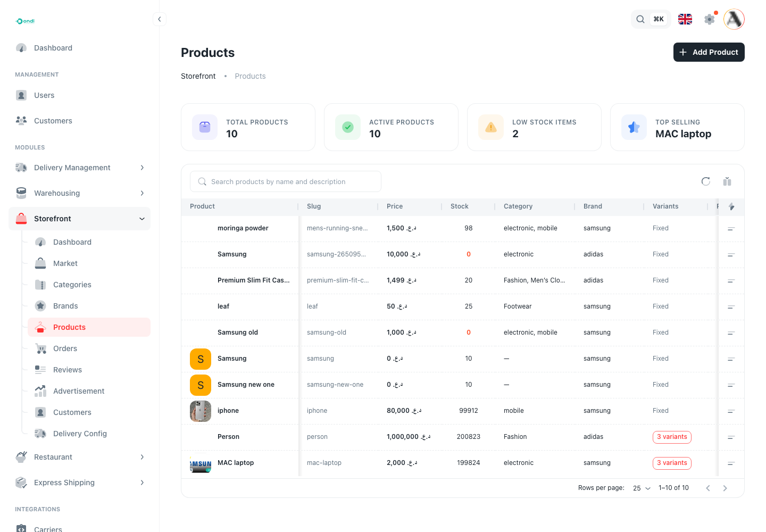This screenshot has height=532, width=766.
Task: Expand the Express Shipping module
Action: 80,483
